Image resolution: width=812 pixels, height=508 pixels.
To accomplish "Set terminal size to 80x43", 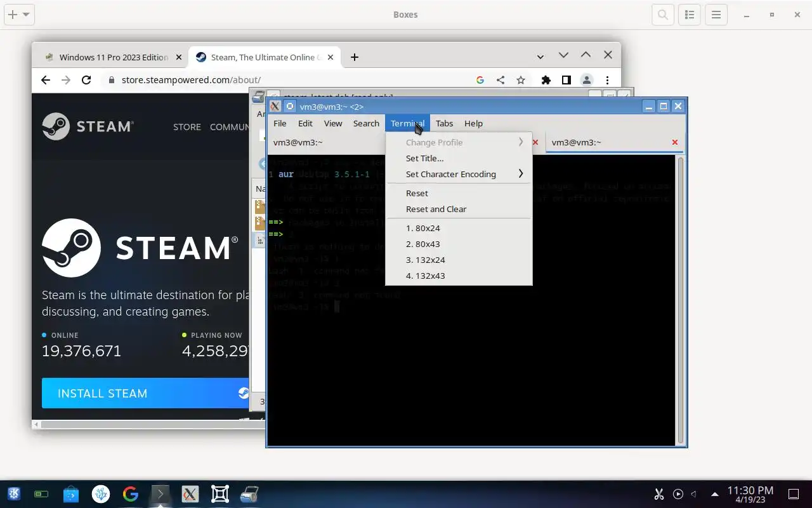I will (x=459, y=244).
